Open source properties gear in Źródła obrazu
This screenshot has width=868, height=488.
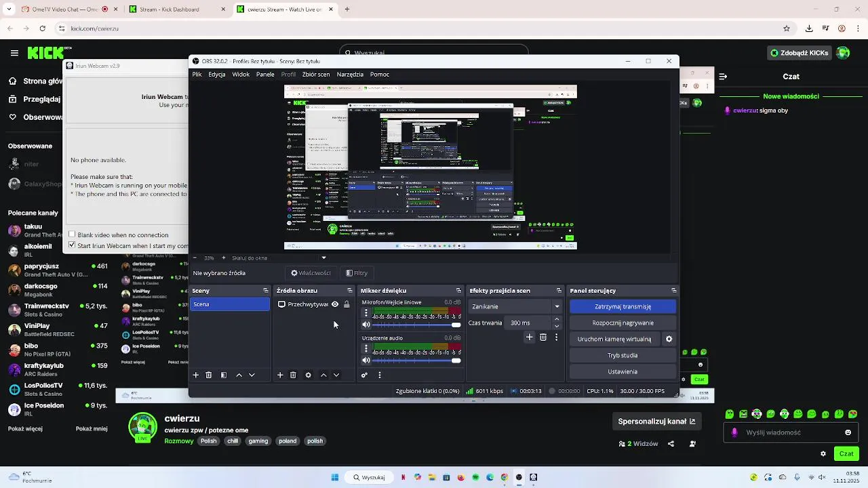pyautogui.click(x=308, y=375)
